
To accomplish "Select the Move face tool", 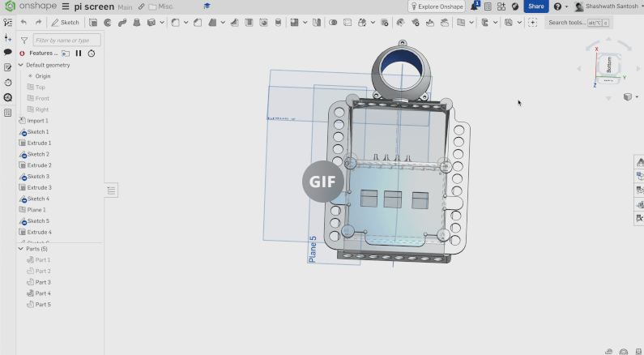I will pyautogui.click(x=429, y=23).
